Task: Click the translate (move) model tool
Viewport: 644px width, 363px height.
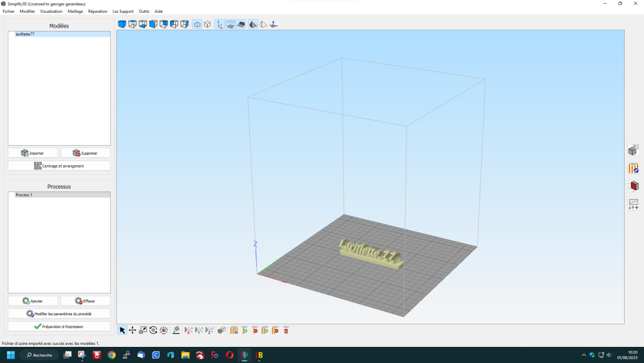Action: coord(133,330)
